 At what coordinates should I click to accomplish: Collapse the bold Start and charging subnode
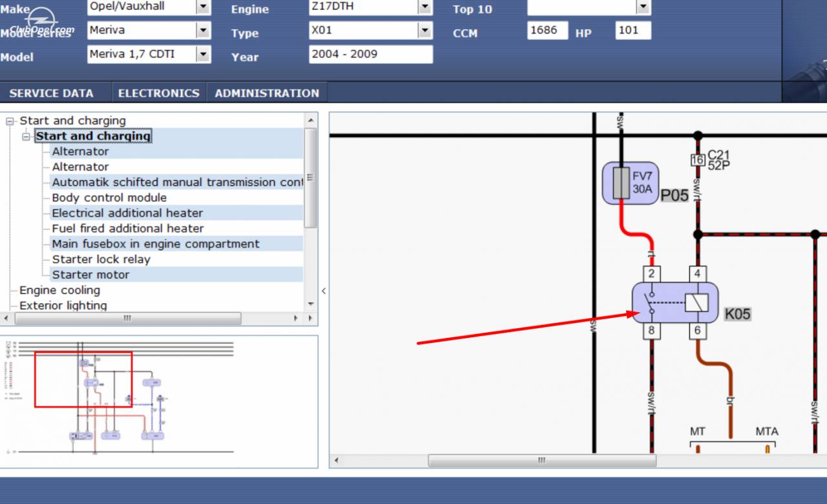[26, 136]
